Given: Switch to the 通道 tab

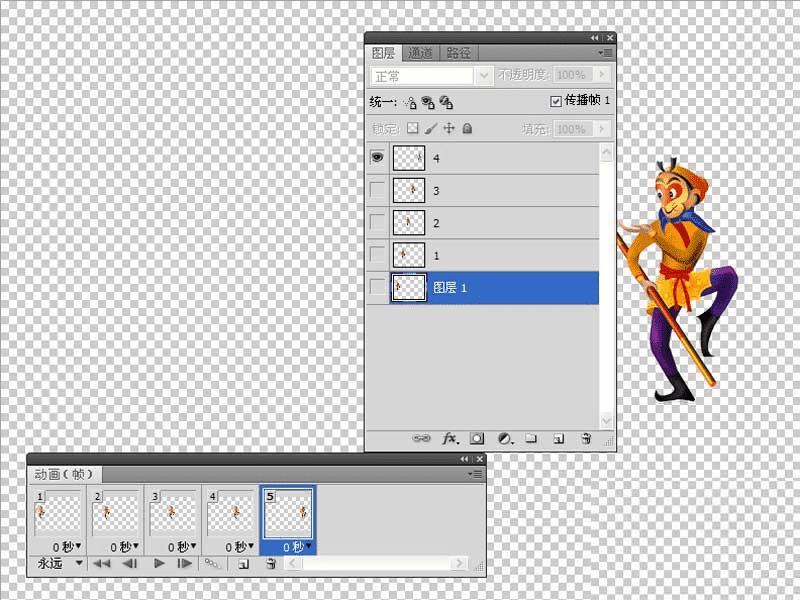Looking at the screenshot, I should click(420, 53).
